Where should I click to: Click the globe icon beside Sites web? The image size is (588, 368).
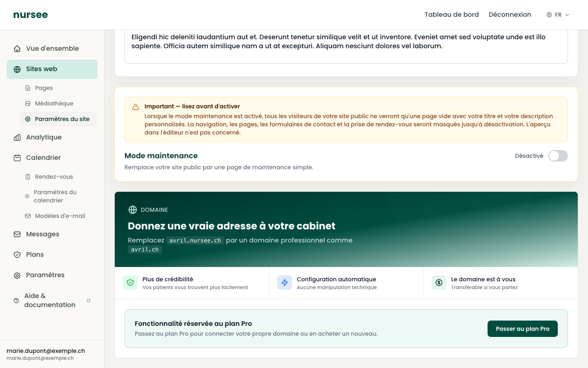click(17, 70)
